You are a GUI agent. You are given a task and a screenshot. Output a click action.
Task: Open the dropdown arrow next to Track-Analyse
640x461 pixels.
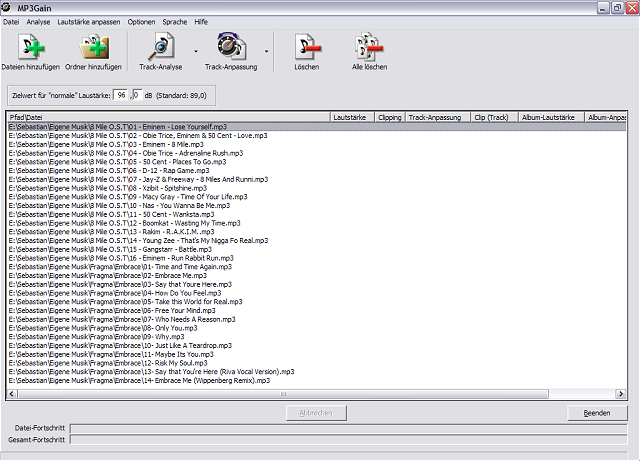pyautogui.click(x=196, y=51)
